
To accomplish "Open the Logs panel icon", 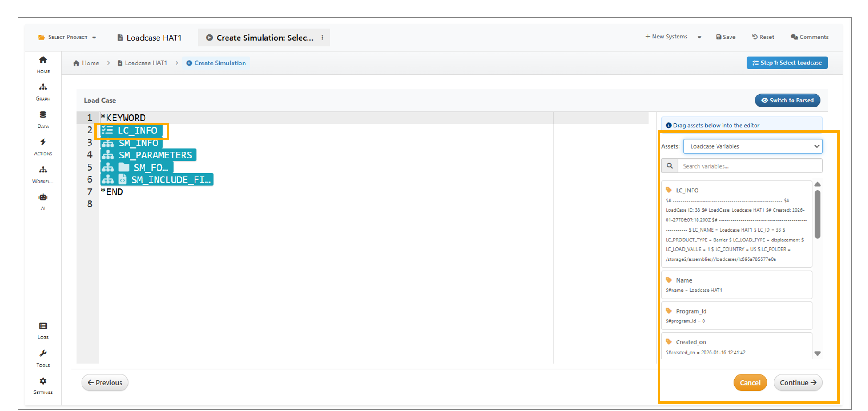I will point(43,330).
